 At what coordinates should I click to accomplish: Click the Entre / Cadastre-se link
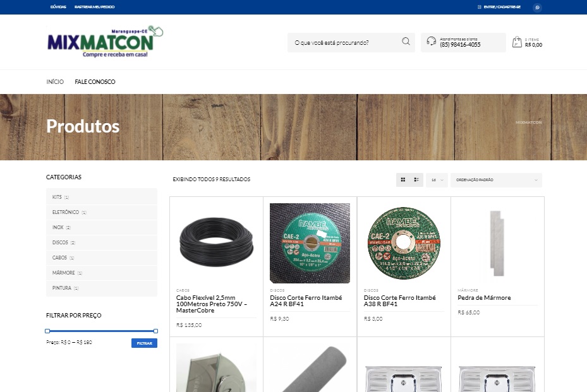pos(502,7)
